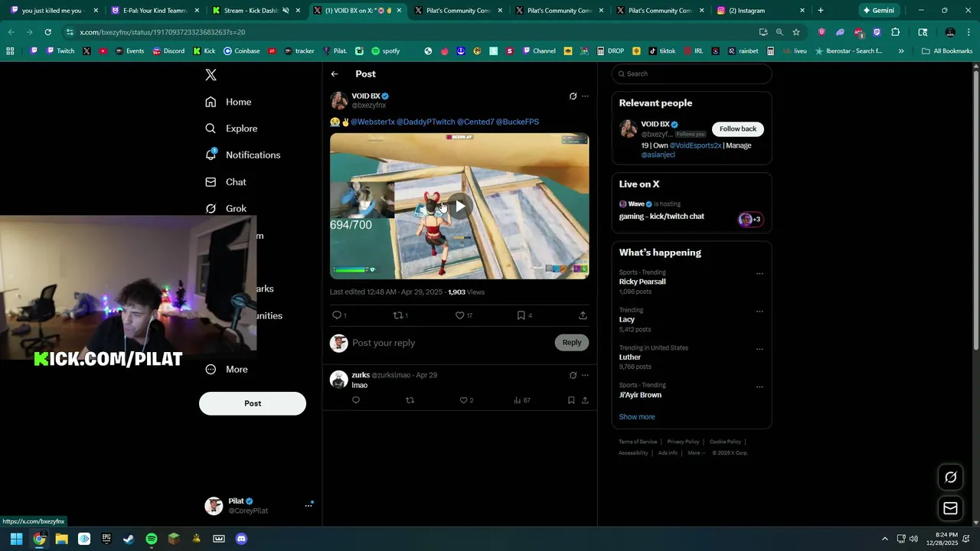Image resolution: width=980 pixels, height=551 pixels.
Task: Open more options for Luther trend
Action: pos(759,349)
